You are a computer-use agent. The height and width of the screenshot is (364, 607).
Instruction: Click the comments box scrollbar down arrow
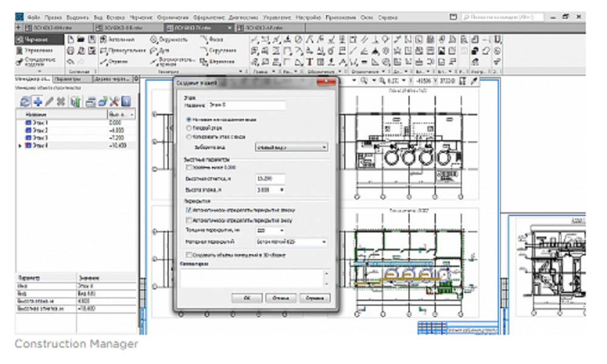click(328, 283)
